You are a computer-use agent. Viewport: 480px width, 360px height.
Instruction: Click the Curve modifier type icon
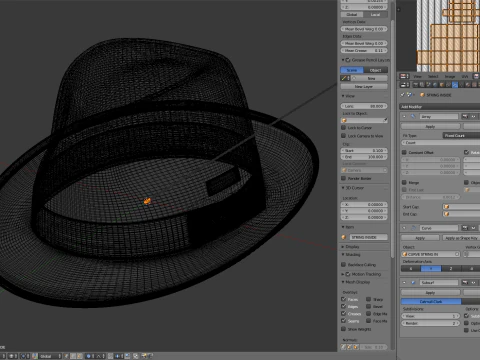coord(413,228)
